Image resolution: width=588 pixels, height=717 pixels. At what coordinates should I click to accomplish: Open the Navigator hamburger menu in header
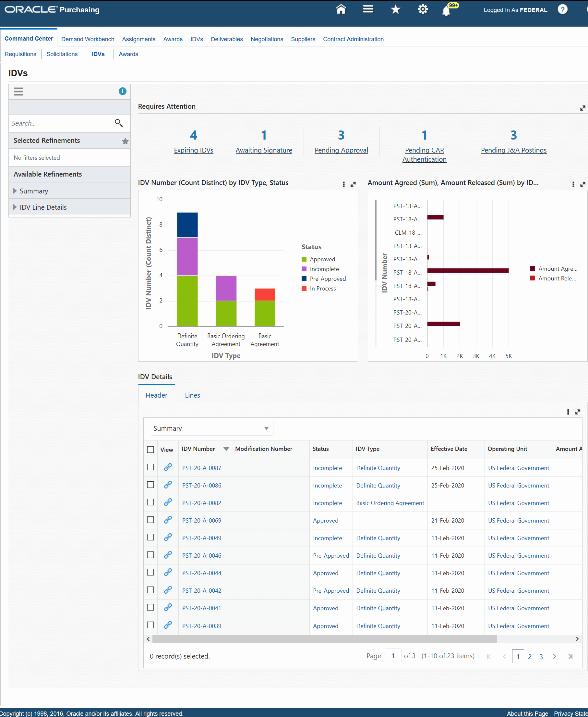point(368,9)
